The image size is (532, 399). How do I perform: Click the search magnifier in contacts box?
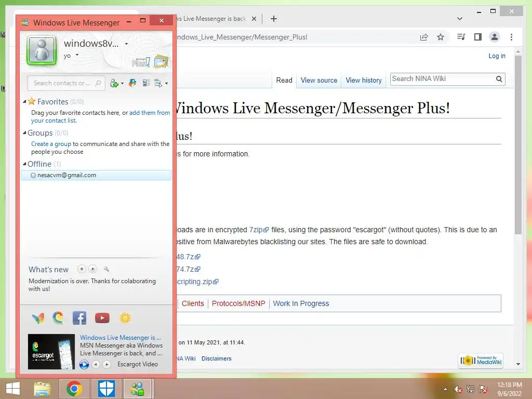pyautogui.click(x=98, y=83)
